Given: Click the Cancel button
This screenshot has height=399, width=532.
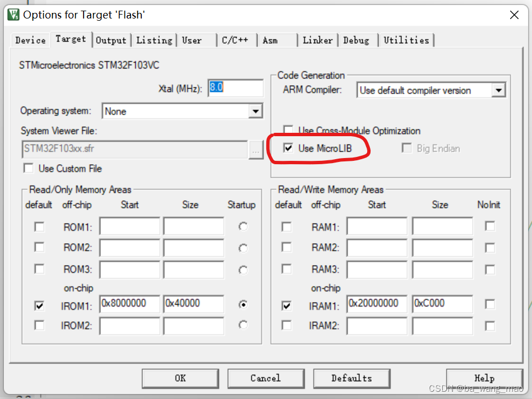Looking at the screenshot, I should point(266,378).
